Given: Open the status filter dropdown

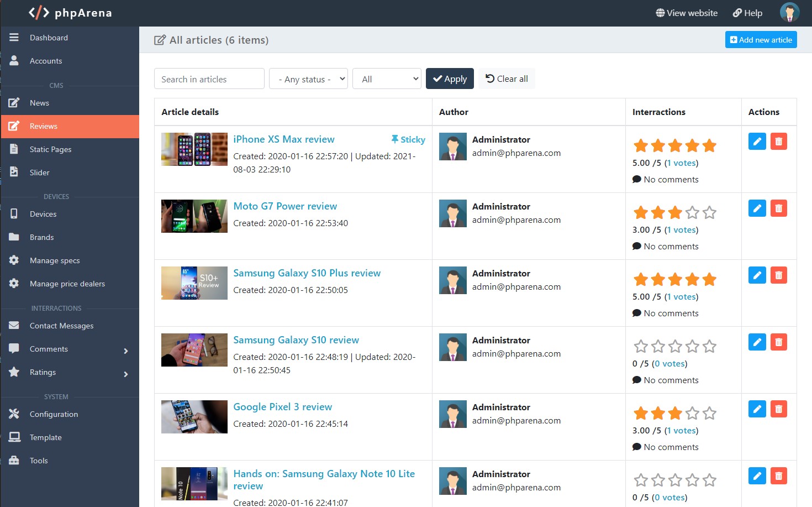Looking at the screenshot, I should 308,79.
